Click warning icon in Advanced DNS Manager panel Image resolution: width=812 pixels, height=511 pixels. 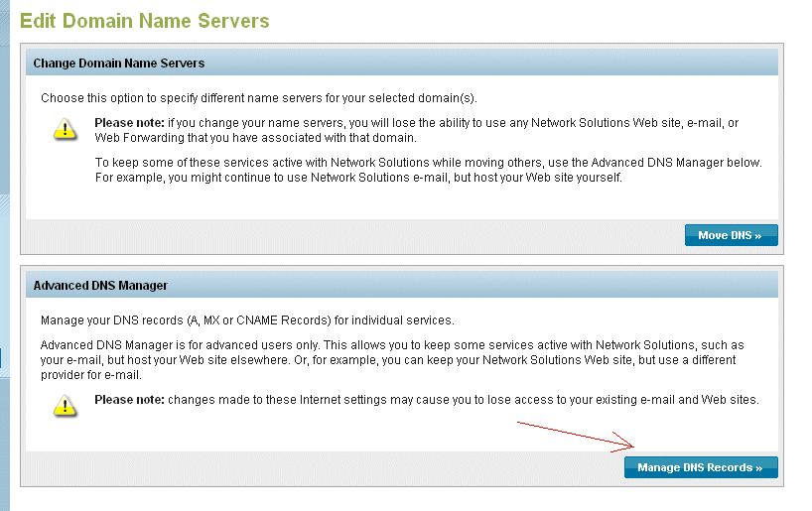[65, 405]
